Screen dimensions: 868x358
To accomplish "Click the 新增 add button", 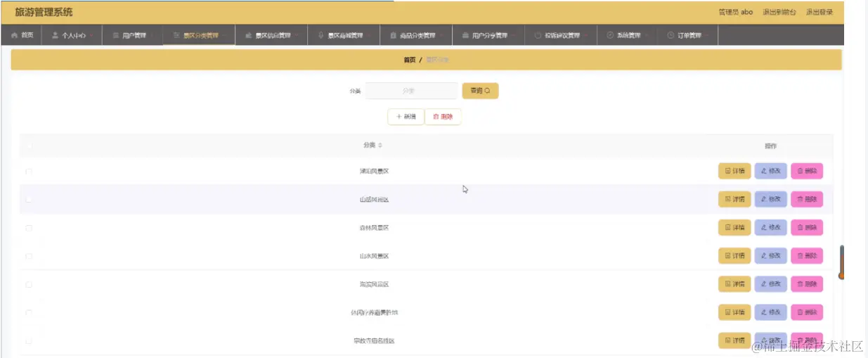I will coord(406,117).
